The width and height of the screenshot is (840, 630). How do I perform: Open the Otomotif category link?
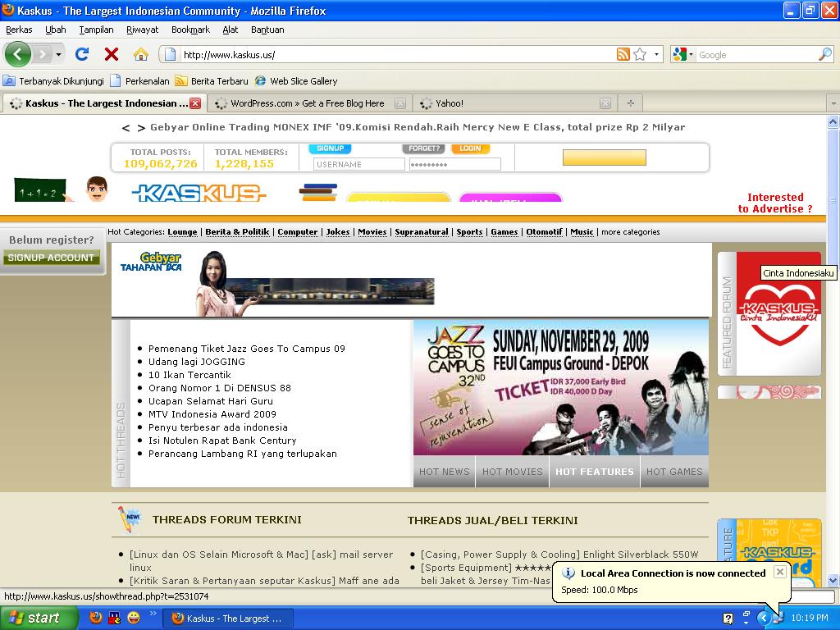pos(545,232)
